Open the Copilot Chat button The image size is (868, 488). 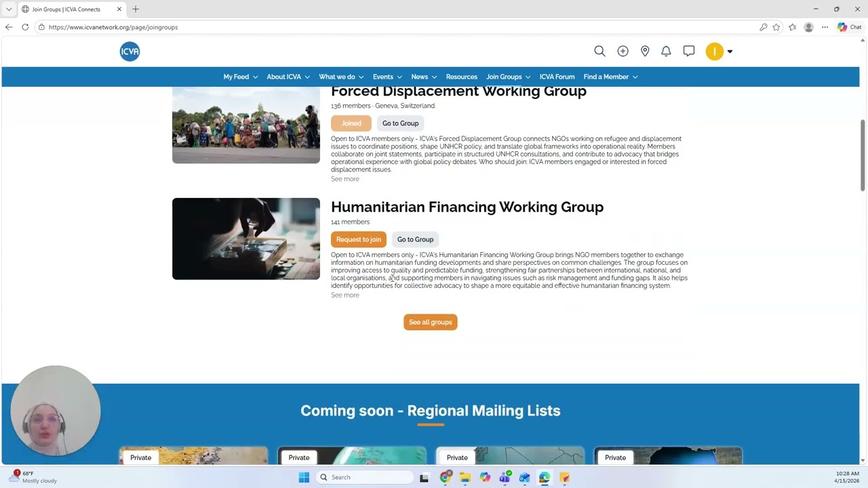click(x=849, y=27)
